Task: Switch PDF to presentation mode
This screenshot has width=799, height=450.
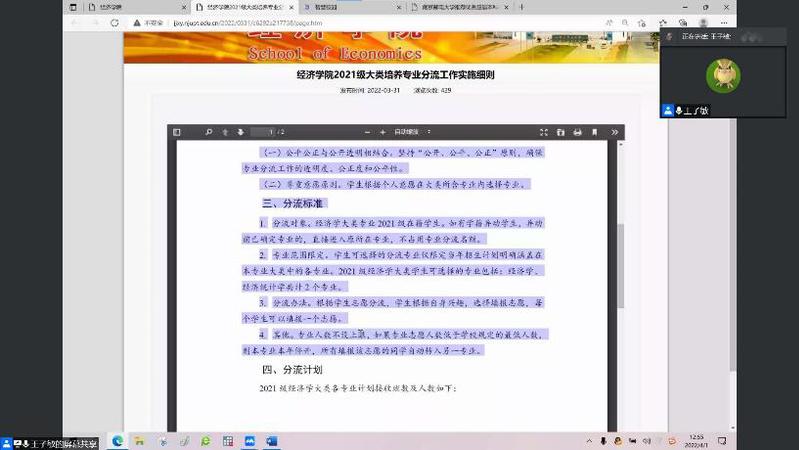Action: 544,132
